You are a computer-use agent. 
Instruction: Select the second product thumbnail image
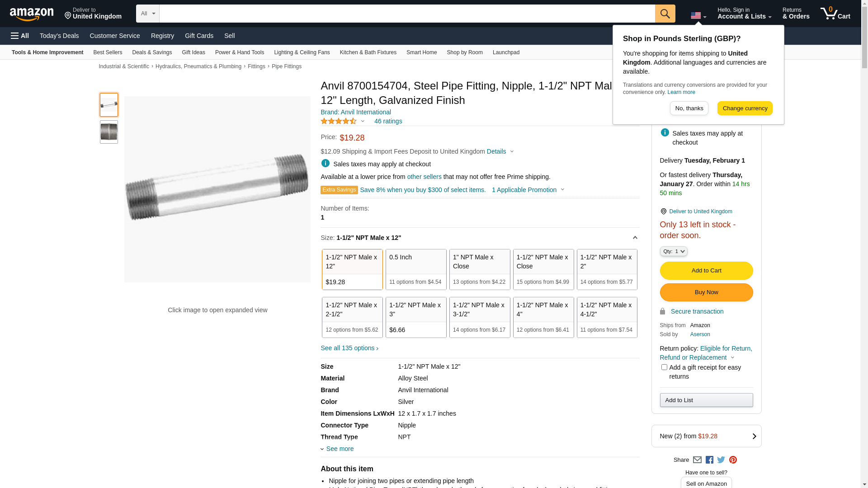(x=109, y=132)
